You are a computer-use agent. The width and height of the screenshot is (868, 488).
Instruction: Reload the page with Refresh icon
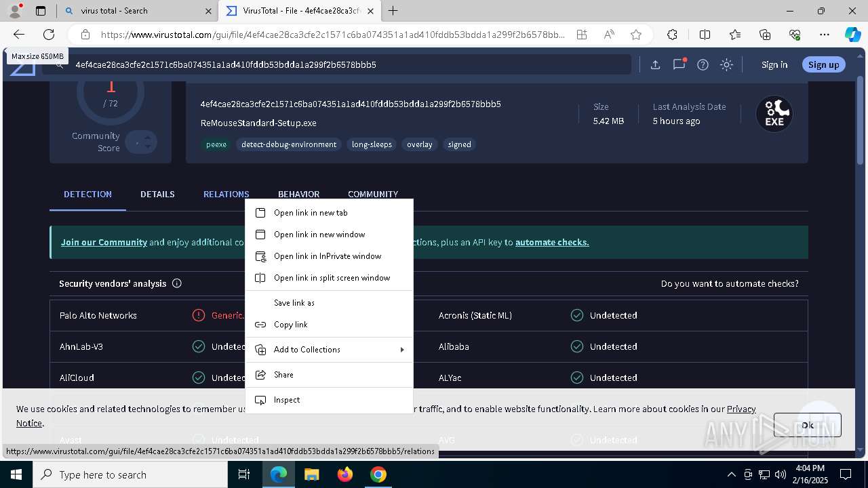49,35
